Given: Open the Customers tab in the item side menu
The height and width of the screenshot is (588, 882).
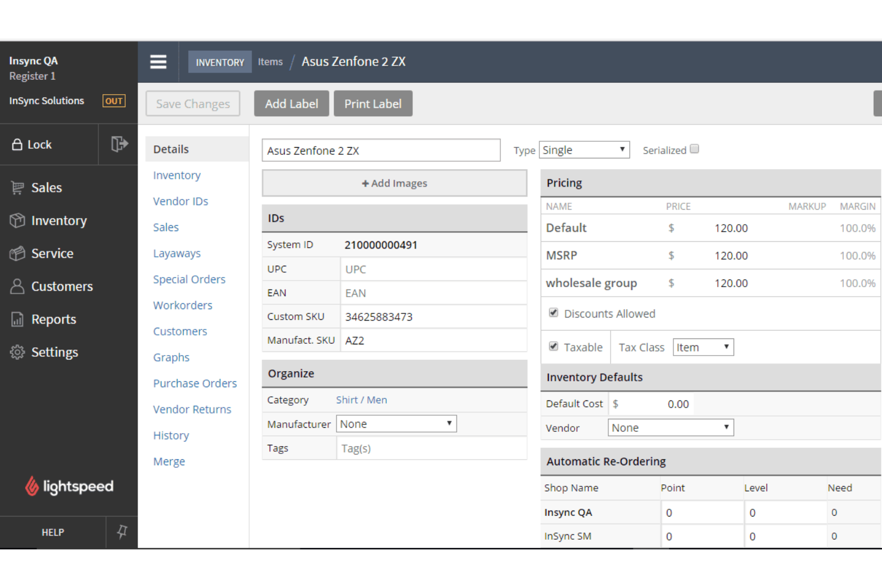Looking at the screenshot, I should (180, 331).
